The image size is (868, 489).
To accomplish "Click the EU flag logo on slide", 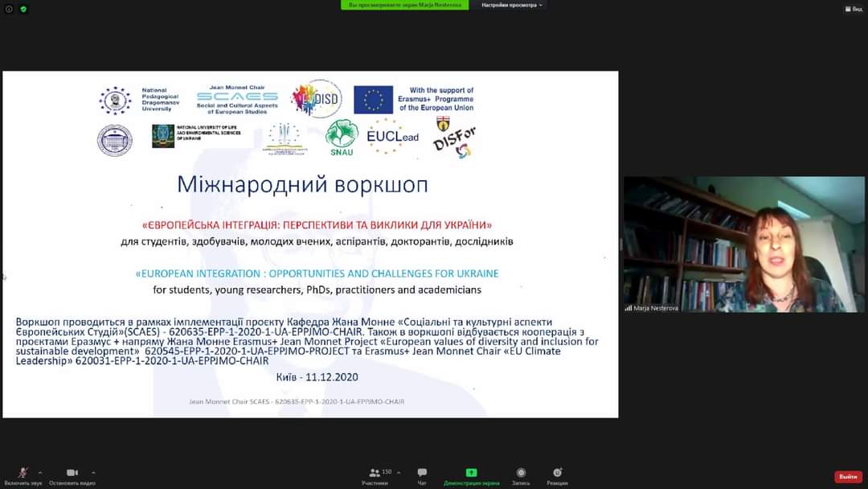I will click(x=373, y=100).
